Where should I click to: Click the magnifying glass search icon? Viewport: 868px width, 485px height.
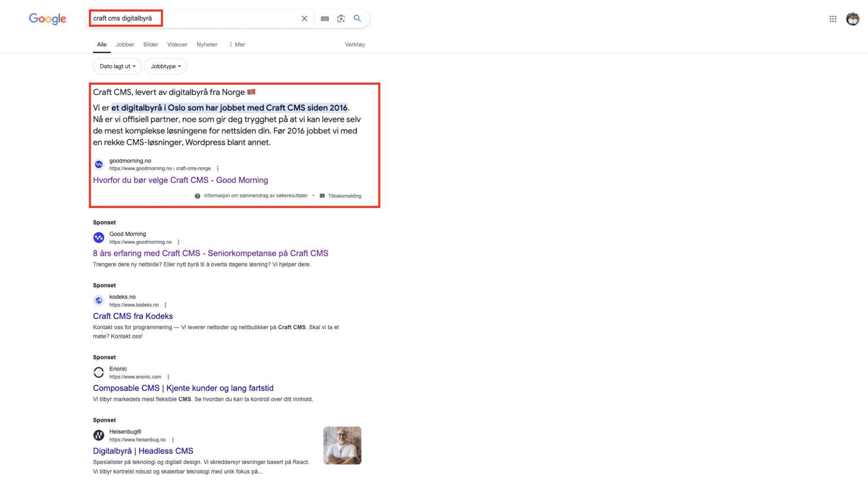(358, 19)
